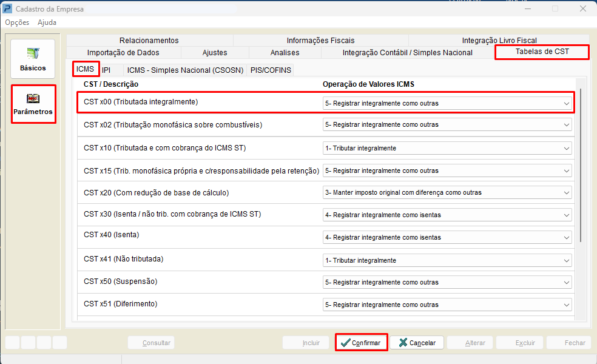Switch to the Informações Fiscais tab

(320, 41)
